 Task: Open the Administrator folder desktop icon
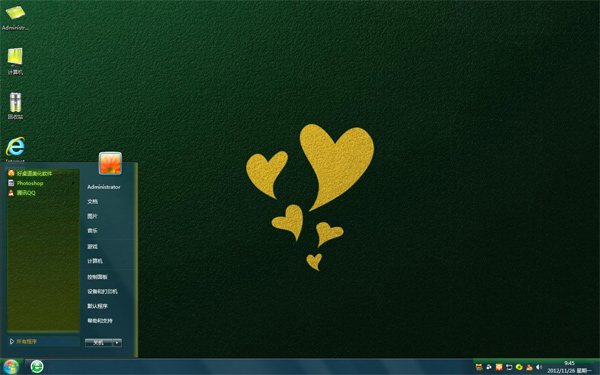[x=15, y=18]
